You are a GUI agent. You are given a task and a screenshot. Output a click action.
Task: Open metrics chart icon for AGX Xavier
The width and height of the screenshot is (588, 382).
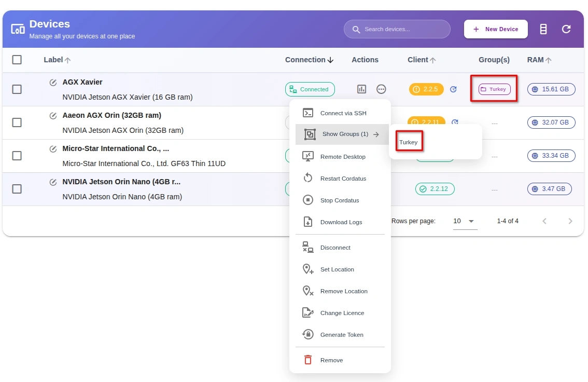(x=362, y=89)
